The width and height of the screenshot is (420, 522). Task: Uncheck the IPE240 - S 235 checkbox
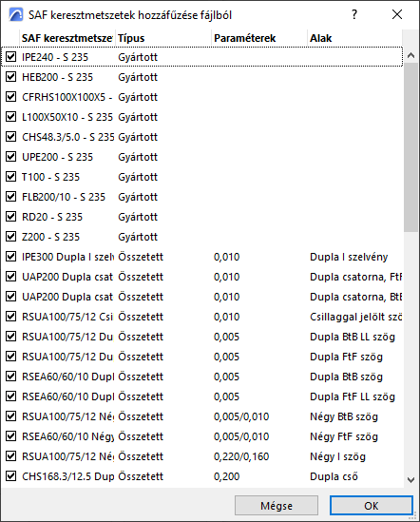[x=11, y=57]
